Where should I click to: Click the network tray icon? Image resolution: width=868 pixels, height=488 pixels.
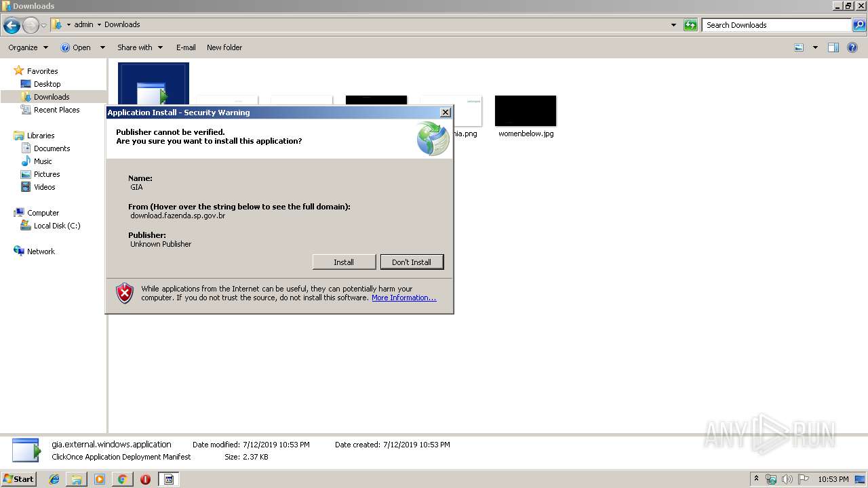tap(771, 479)
